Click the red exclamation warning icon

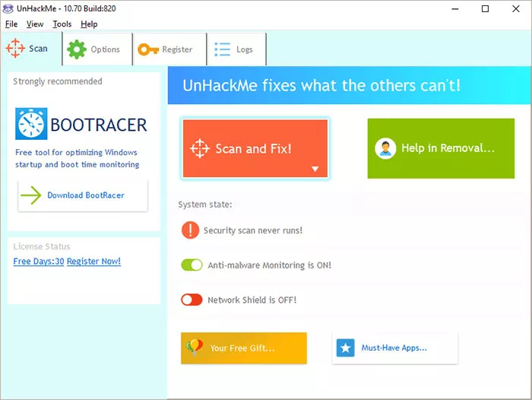(190, 230)
